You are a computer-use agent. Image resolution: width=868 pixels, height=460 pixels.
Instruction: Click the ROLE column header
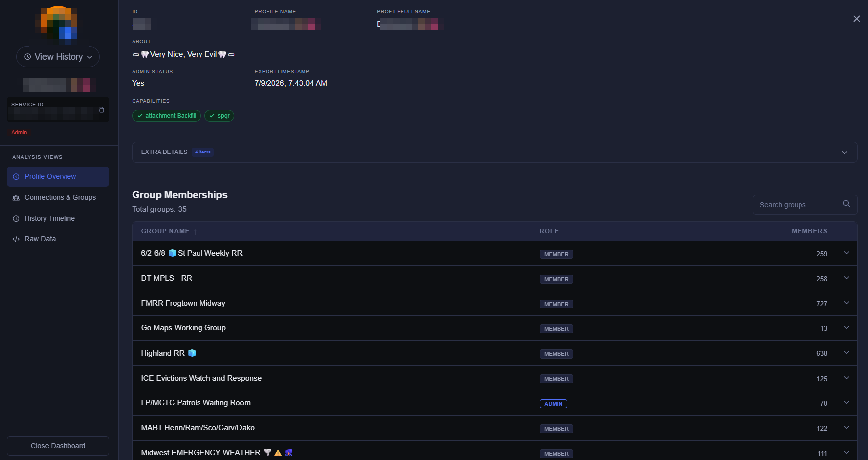pos(549,231)
